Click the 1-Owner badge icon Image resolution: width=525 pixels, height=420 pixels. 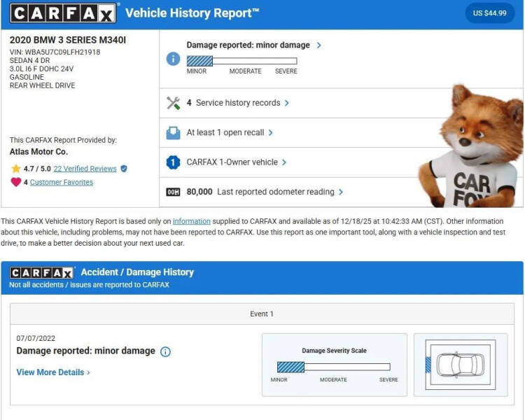coord(173,162)
